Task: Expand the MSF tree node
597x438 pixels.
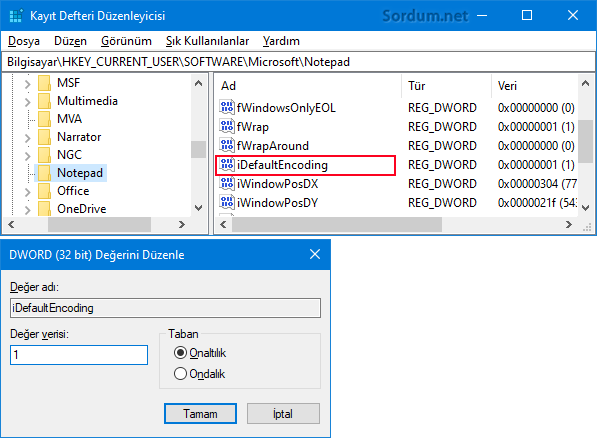Action: [x=27, y=83]
